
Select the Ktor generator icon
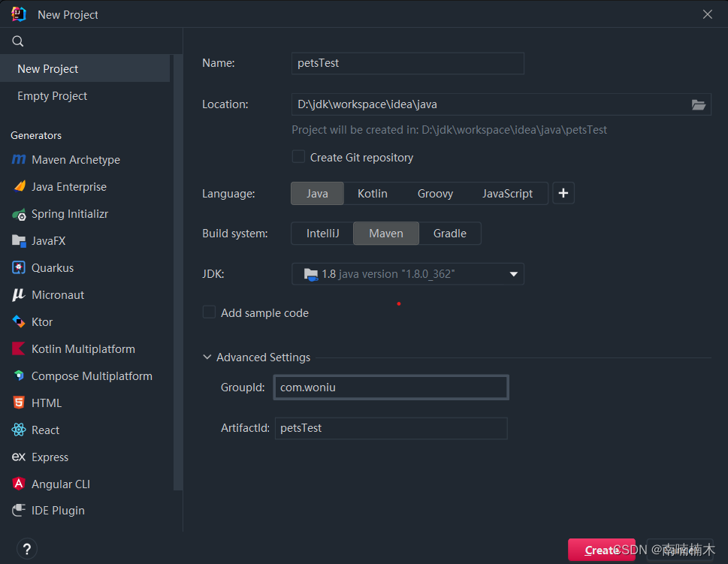[x=19, y=321]
